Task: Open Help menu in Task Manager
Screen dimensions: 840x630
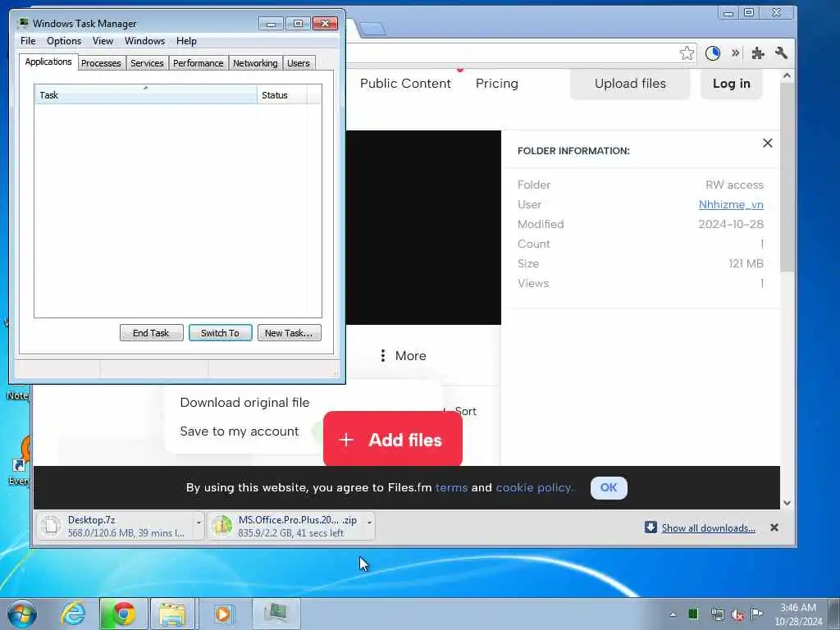Action: (186, 41)
